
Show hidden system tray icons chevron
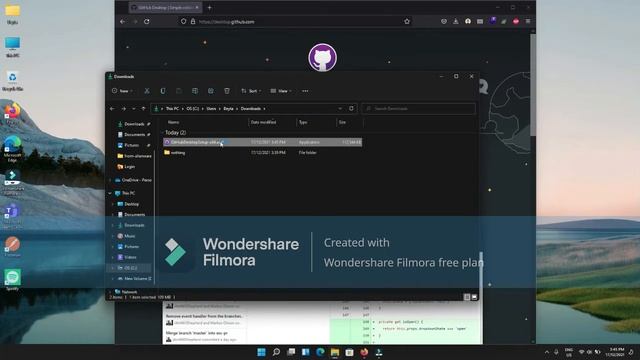pyautogui.click(x=547, y=352)
